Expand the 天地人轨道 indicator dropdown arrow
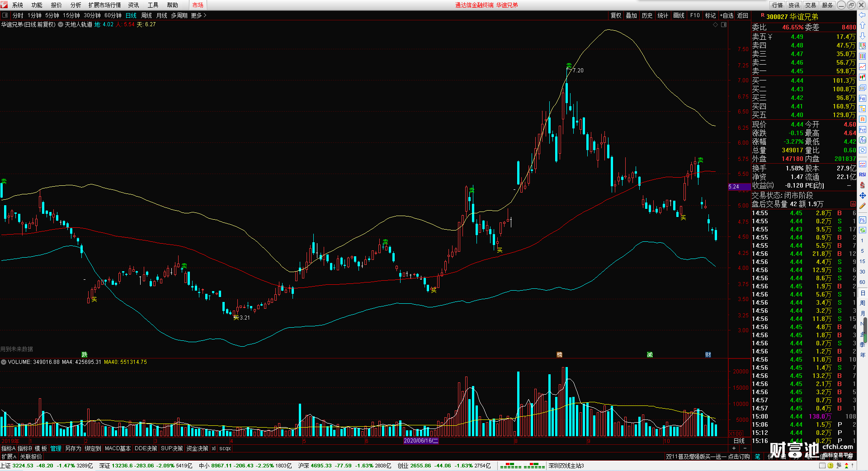The image size is (868, 471). pyautogui.click(x=61, y=24)
